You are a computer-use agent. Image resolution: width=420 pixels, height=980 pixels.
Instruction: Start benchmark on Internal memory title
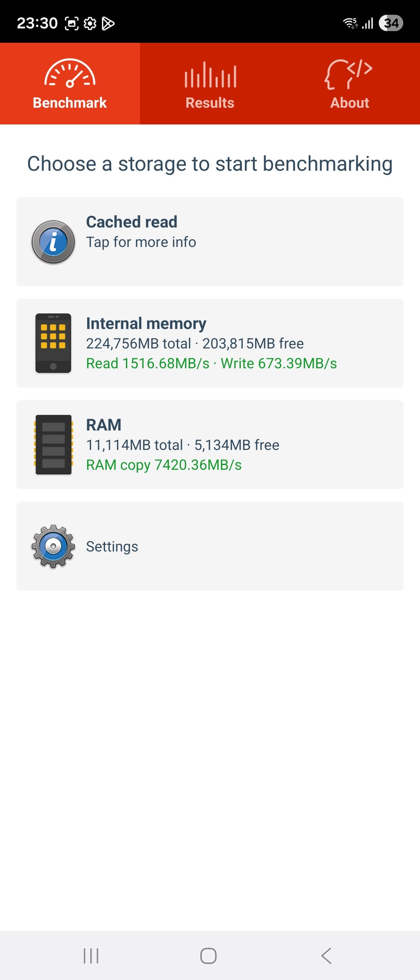coord(146,324)
